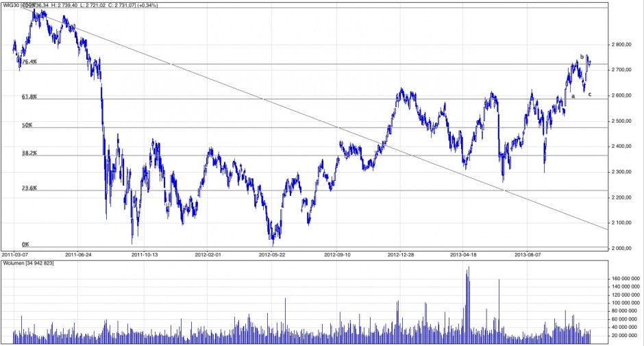644x346 pixels.
Task: Select the 61.8% Fibonacci level label
Action: coord(29,97)
